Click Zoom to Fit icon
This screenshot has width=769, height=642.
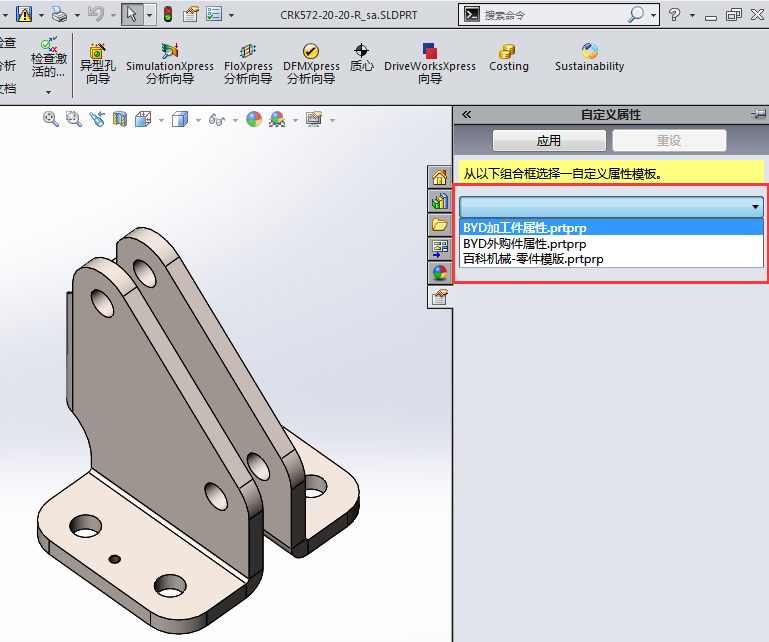coord(51,119)
